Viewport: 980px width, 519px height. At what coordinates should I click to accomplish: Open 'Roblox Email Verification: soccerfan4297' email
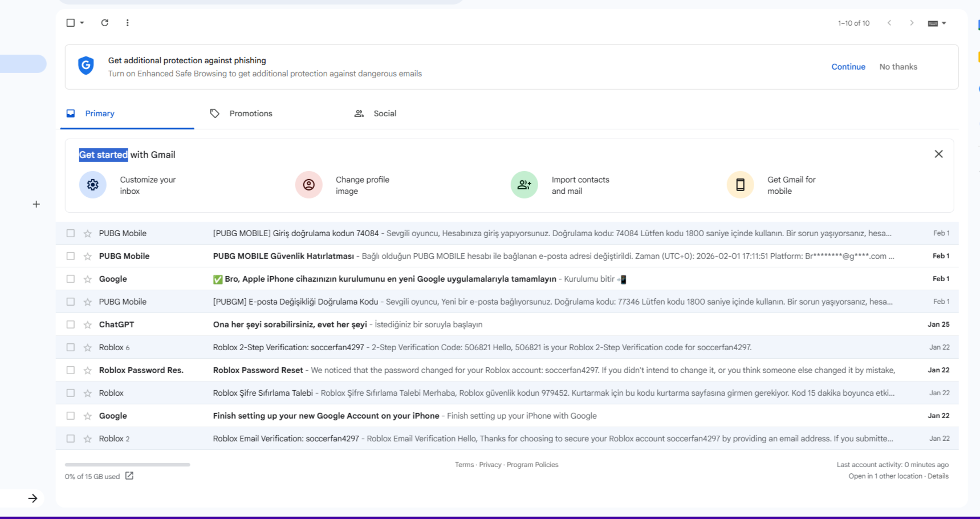tap(286, 439)
